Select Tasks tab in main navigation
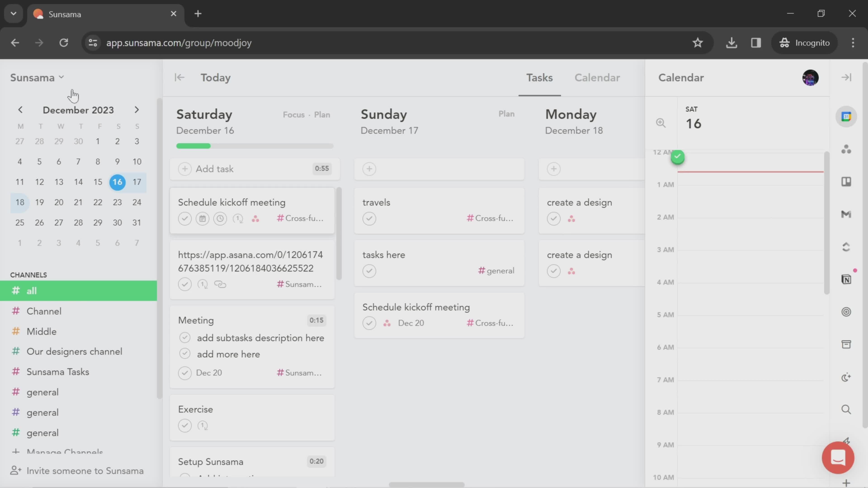Viewport: 868px width, 488px height. click(x=540, y=77)
